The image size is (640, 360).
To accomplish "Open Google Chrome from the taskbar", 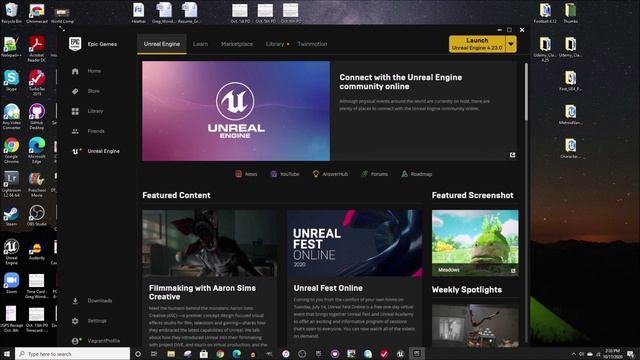I will (220, 354).
